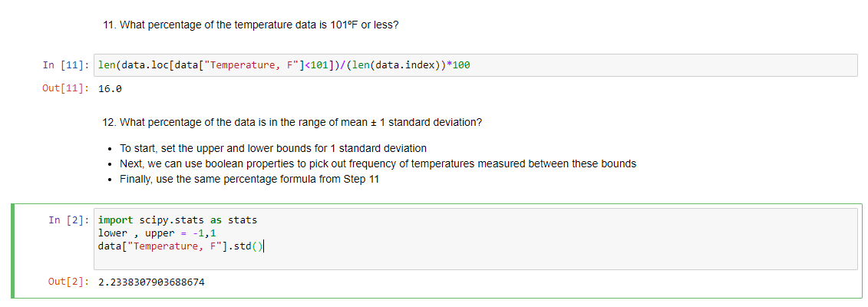Click inside the In [11] code cell
Viewport: 868px width, 307px height.
click(476, 65)
